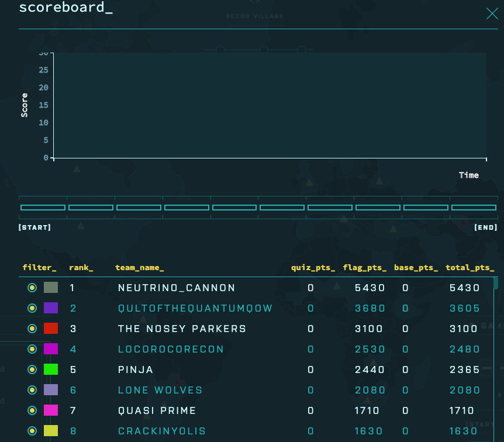This screenshot has width=504, height=442.
Task: Click purple swatch of QULTOFTHEQUANTUMQOW
Action: 51,308
